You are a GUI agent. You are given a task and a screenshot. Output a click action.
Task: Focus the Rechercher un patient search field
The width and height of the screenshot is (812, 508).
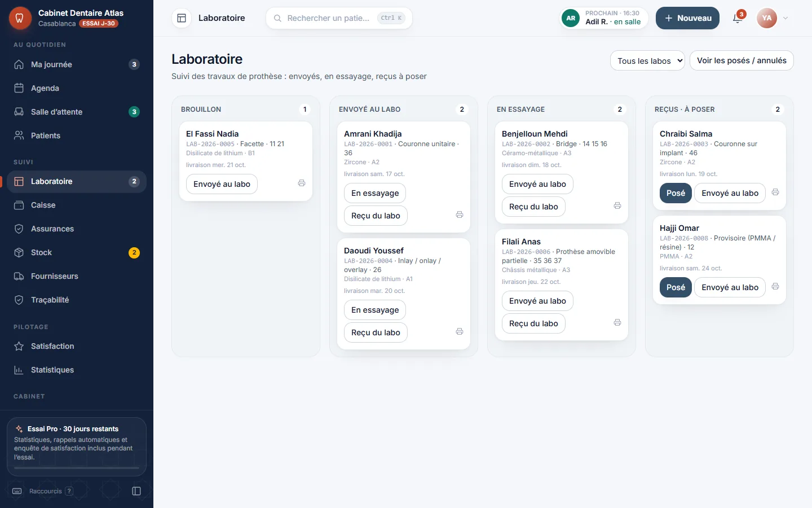pos(339,18)
